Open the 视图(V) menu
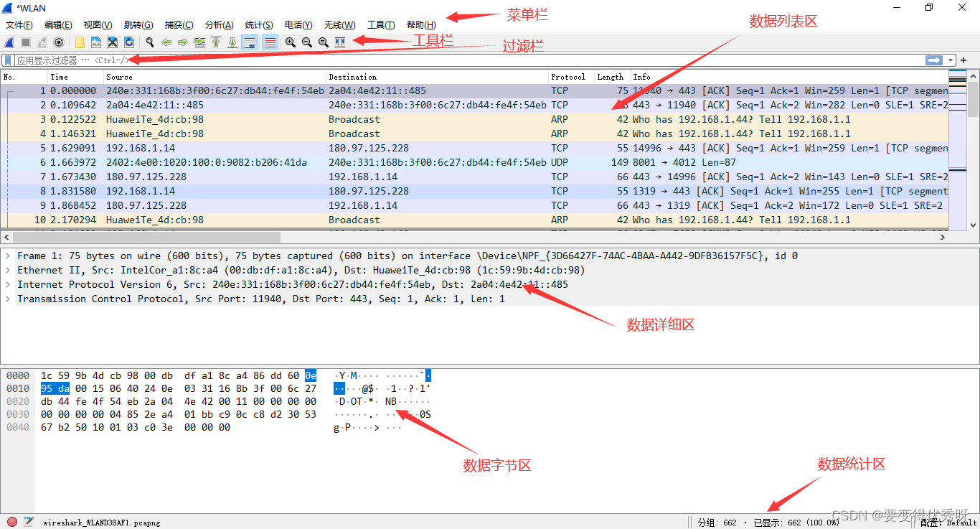Image resolution: width=980 pixels, height=529 pixels. 98,25
